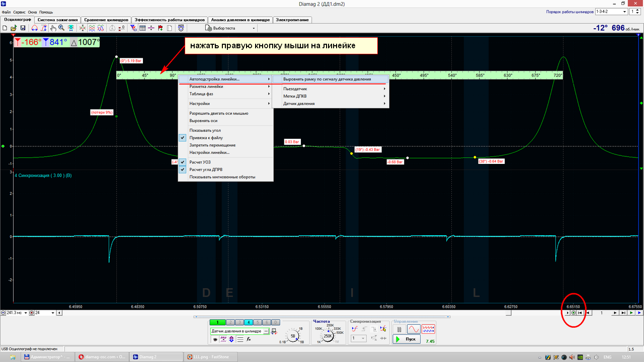The image size is (644, 362).
Task: Open the cylinder firing order 1-3-4-2 dropdown
Action: [611, 12]
